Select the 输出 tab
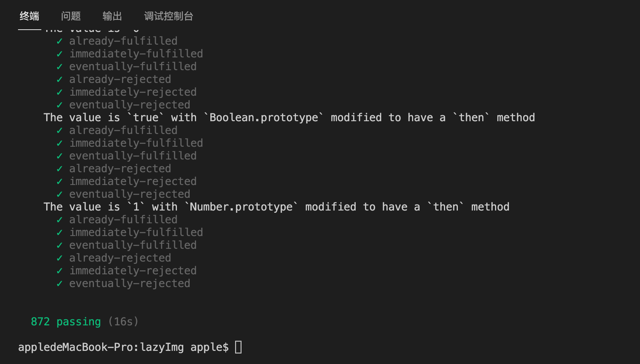 (112, 16)
